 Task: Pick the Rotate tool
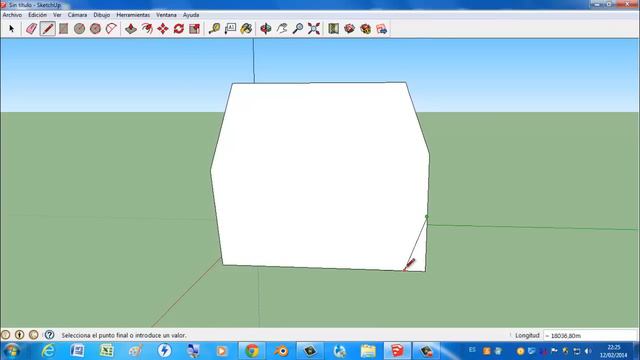(179, 29)
